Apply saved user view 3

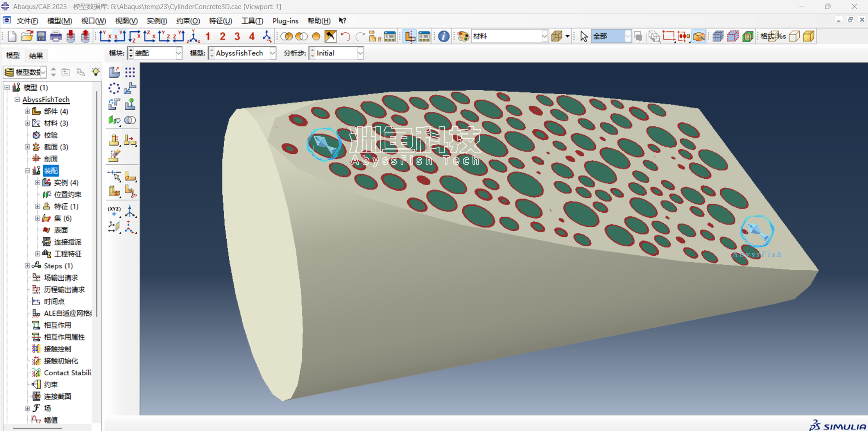pos(237,36)
